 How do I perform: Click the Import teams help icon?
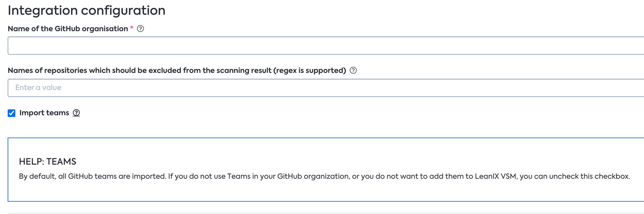76,113
